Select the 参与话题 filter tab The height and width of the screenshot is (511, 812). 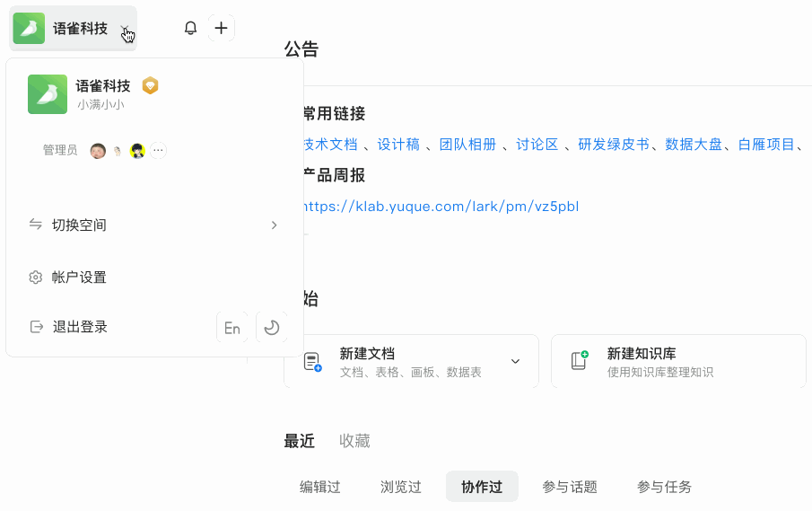point(570,487)
